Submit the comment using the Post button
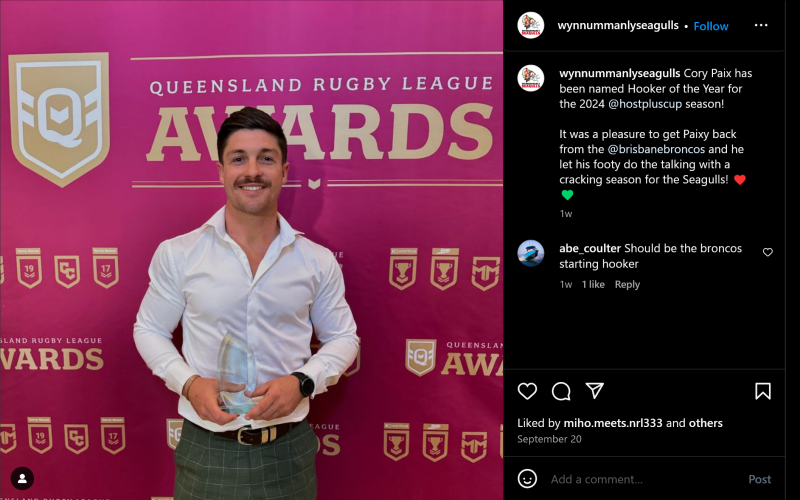 tap(759, 479)
